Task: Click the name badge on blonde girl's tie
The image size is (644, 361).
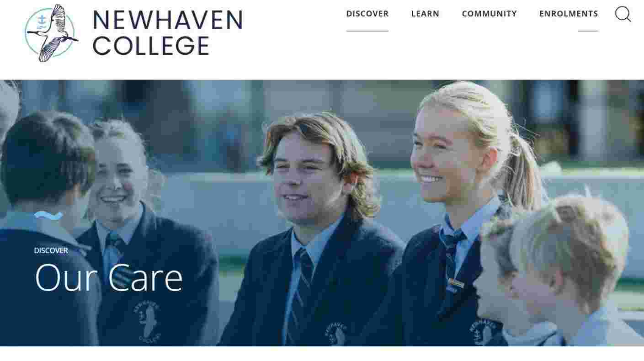Action: (456, 283)
